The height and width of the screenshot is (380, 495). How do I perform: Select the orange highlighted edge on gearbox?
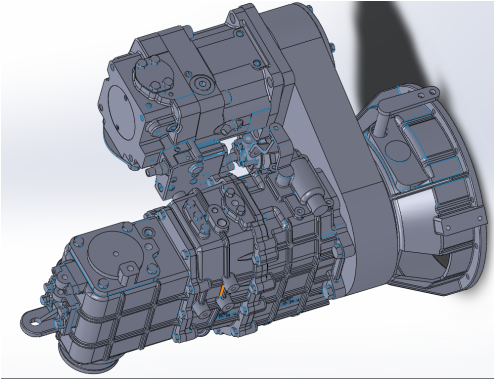[222, 290]
